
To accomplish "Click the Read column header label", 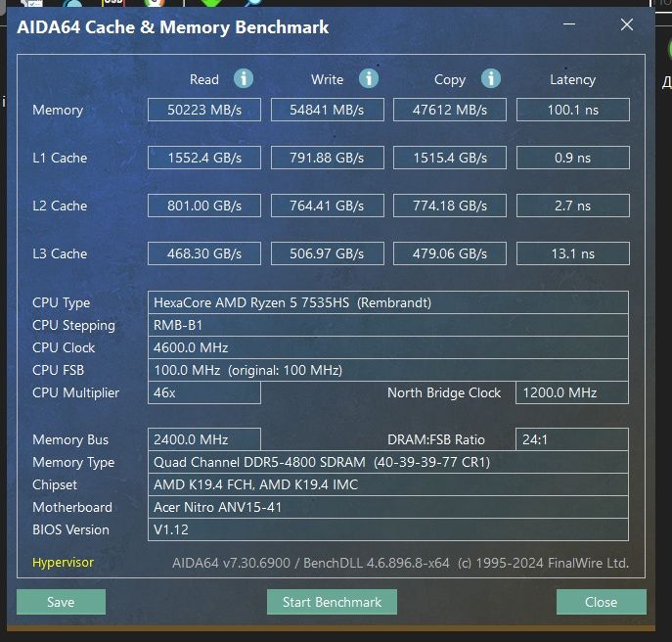I will click(204, 80).
